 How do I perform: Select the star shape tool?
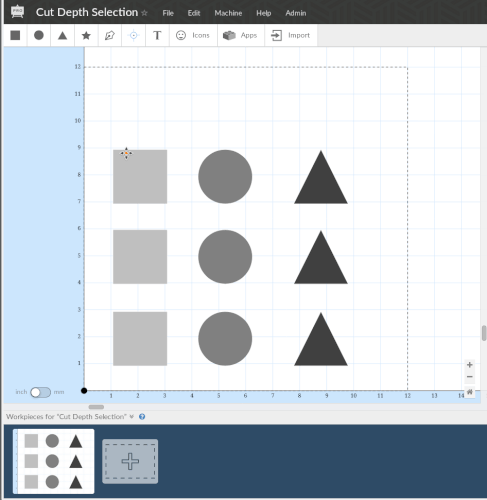pyautogui.click(x=86, y=35)
